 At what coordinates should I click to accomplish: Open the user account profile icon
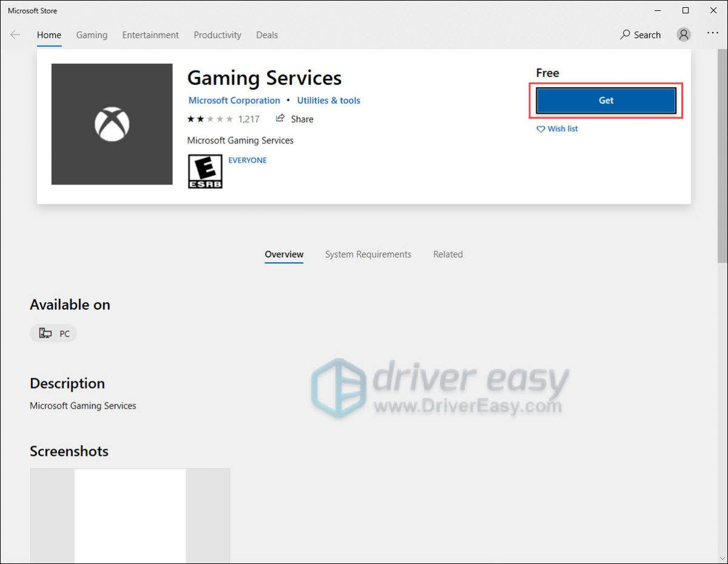pyautogui.click(x=684, y=35)
